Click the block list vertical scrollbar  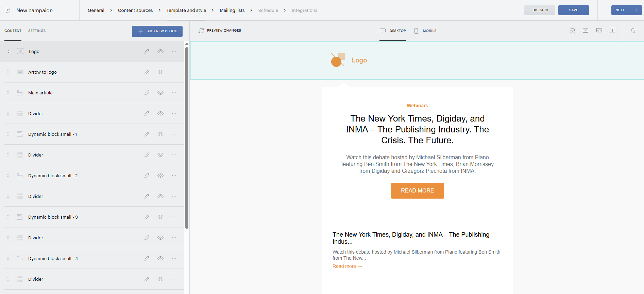point(187,137)
